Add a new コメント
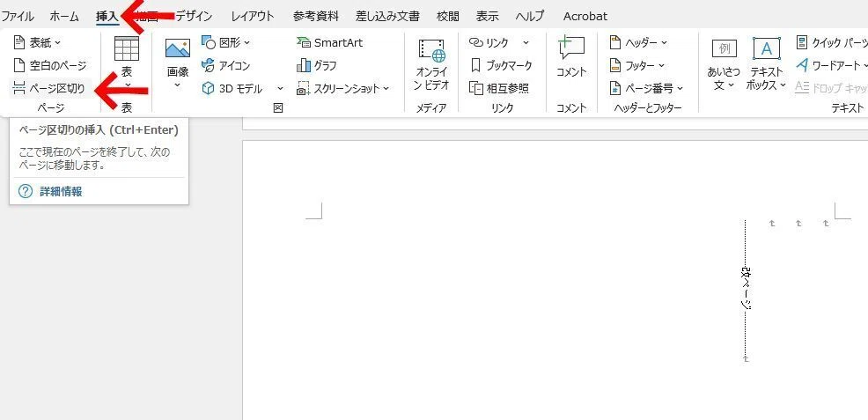This screenshot has width=868, height=420. pos(571,57)
